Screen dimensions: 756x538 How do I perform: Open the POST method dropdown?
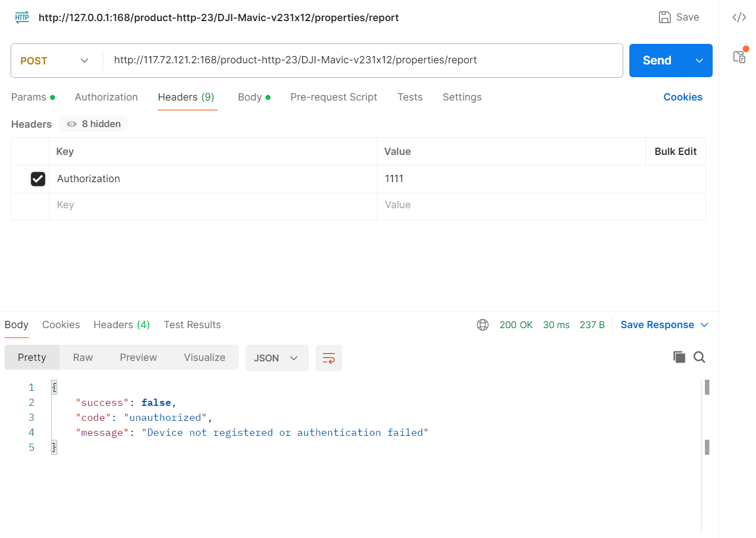[x=54, y=61]
